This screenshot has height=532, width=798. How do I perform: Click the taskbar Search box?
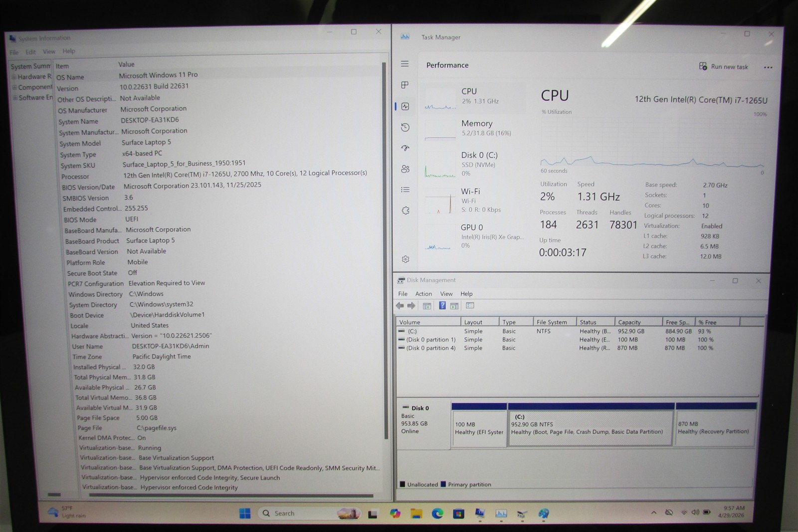tap(309, 513)
